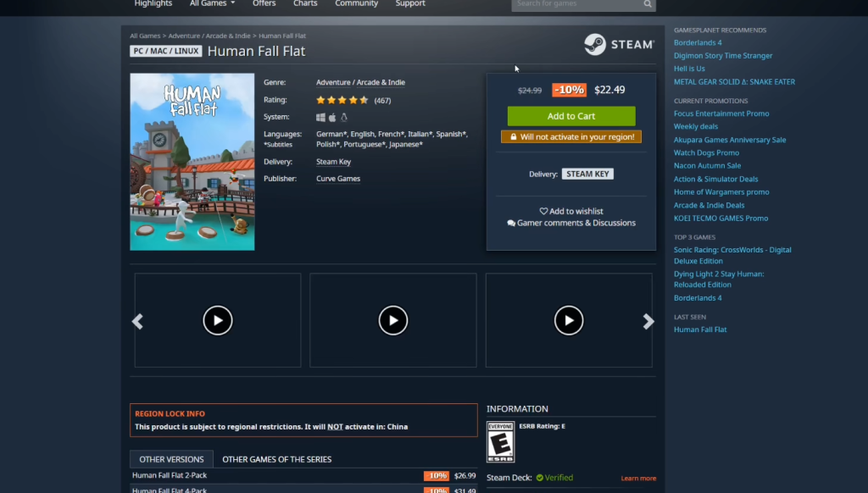Click the ESRB Everyone rating icon
The height and width of the screenshot is (493, 868).
(x=500, y=441)
